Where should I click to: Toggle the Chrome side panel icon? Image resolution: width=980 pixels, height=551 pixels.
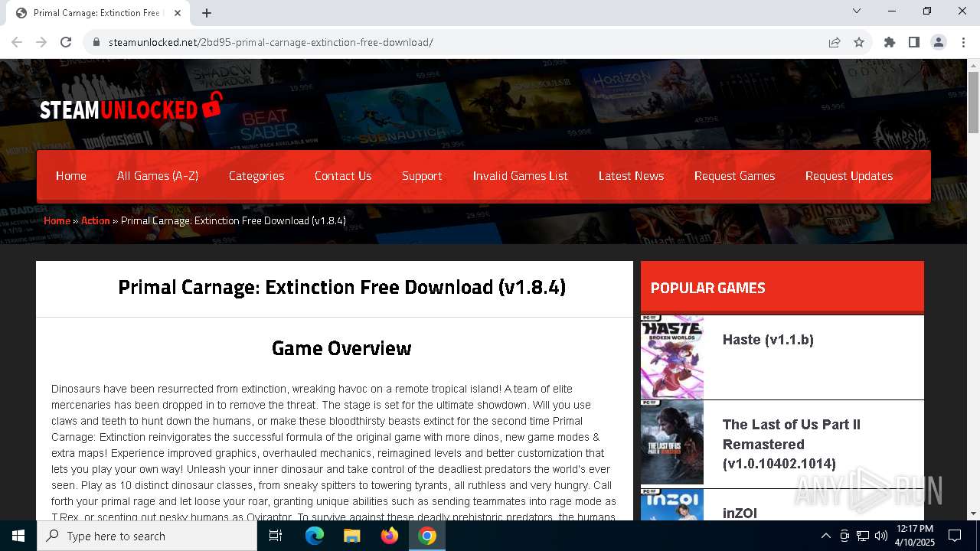click(x=914, y=42)
